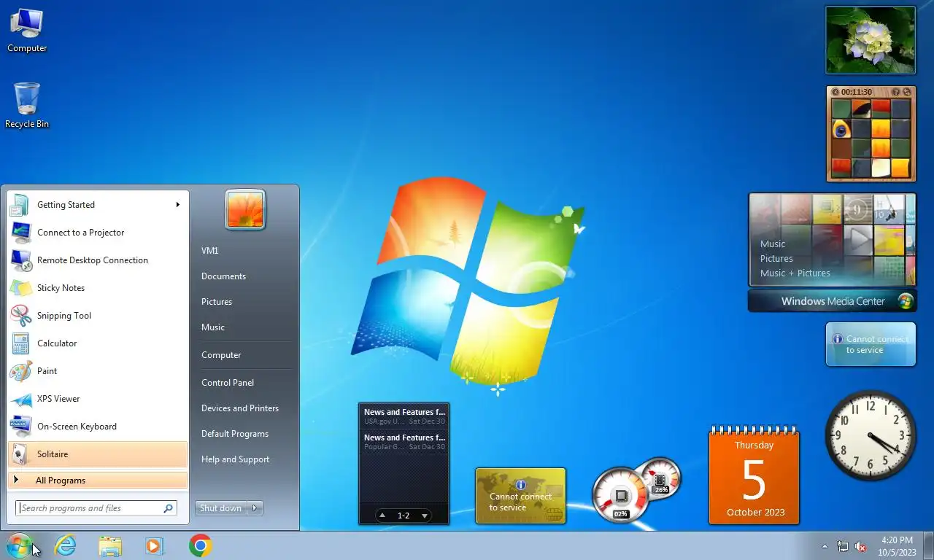Select the Recycle Bin desktop icon
This screenshot has height=560, width=934.
click(27, 106)
